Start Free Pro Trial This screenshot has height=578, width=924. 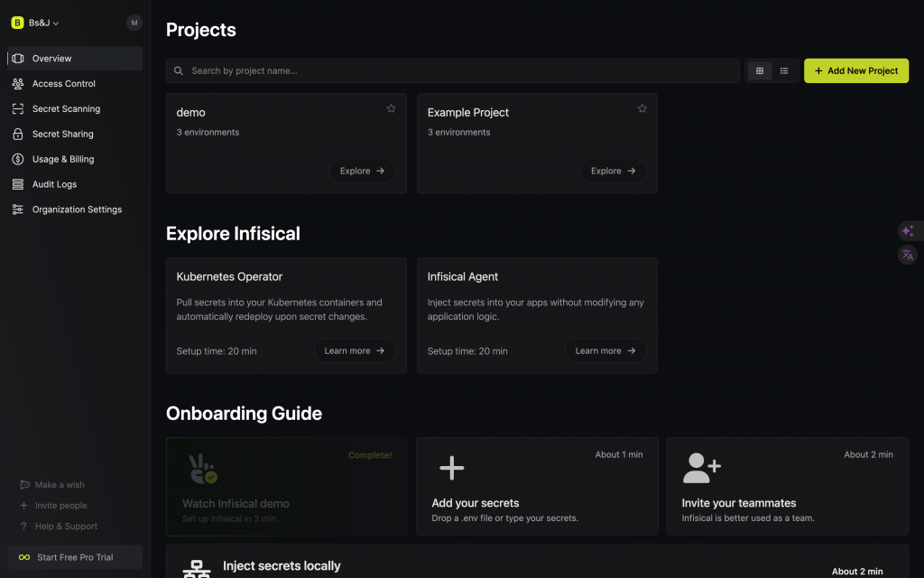pyautogui.click(x=75, y=557)
